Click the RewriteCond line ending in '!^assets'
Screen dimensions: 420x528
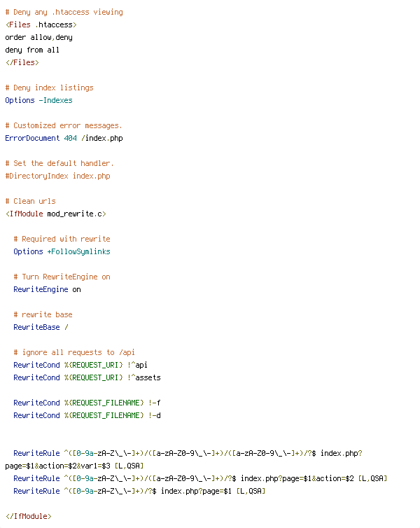pos(87,378)
